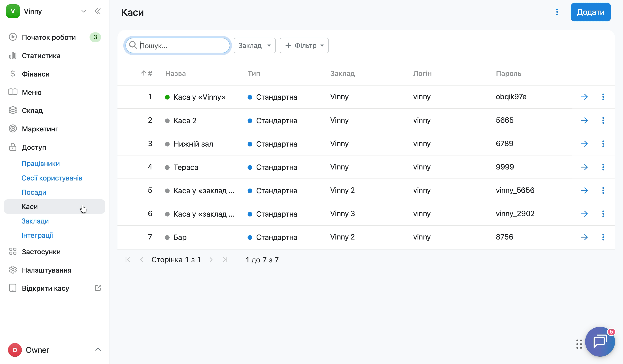623x364 pixels.
Task: Collapse the sidebar with double-chevron icon
Action: click(98, 11)
